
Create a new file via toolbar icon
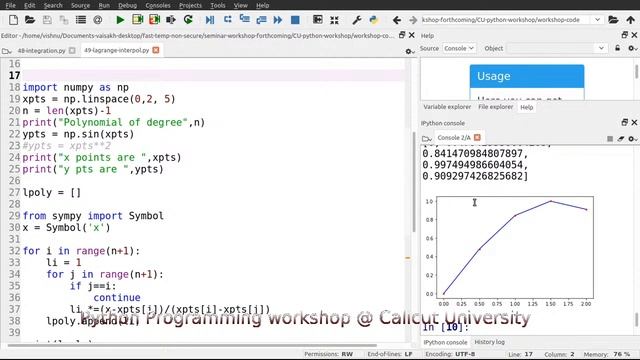(x=13, y=20)
